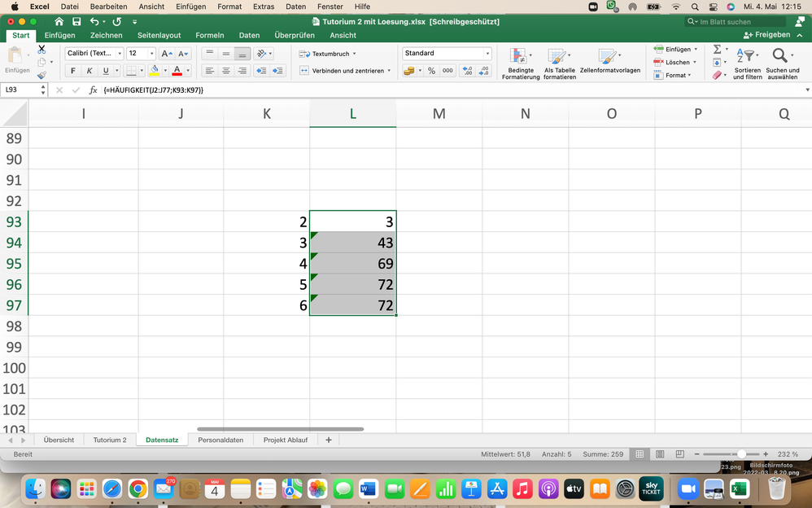Viewport: 812px width, 508px height.
Task: Open the Seitenlayout ribbon tab
Action: (159, 35)
